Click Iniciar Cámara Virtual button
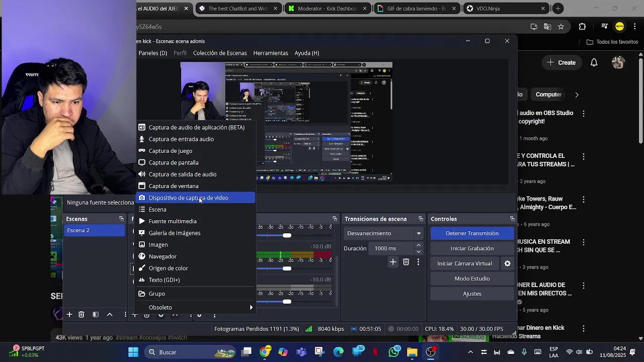 click(465, 263)
